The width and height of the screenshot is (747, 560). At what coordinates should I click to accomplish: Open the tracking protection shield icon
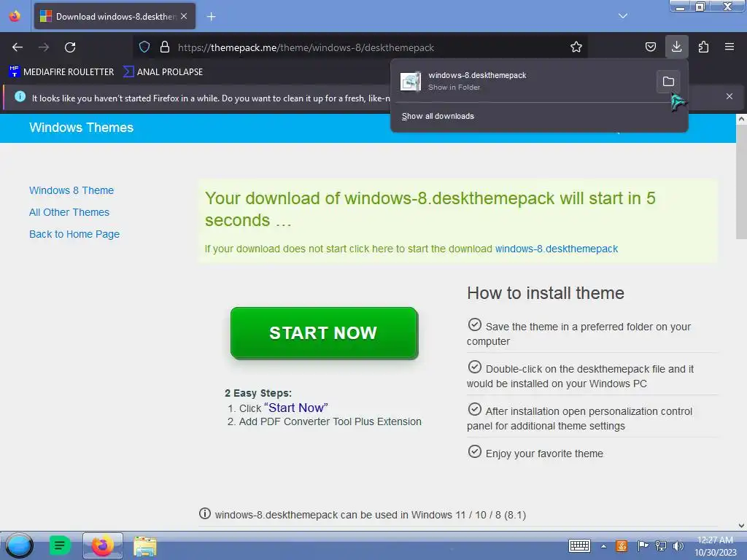point(144,47)
